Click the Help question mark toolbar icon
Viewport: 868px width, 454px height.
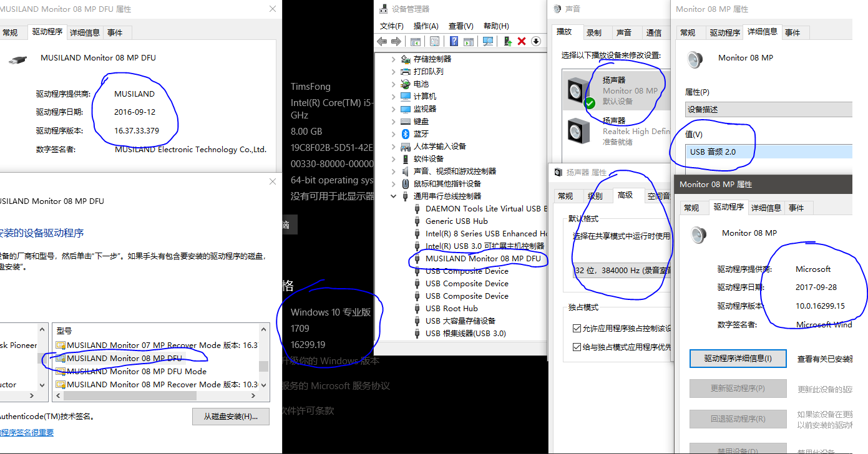455,41
